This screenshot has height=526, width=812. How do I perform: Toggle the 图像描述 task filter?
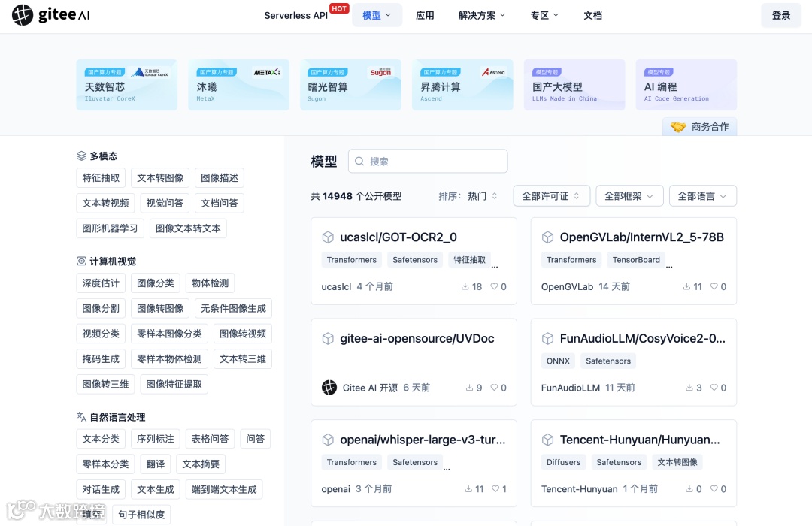(x=220, y=177)
